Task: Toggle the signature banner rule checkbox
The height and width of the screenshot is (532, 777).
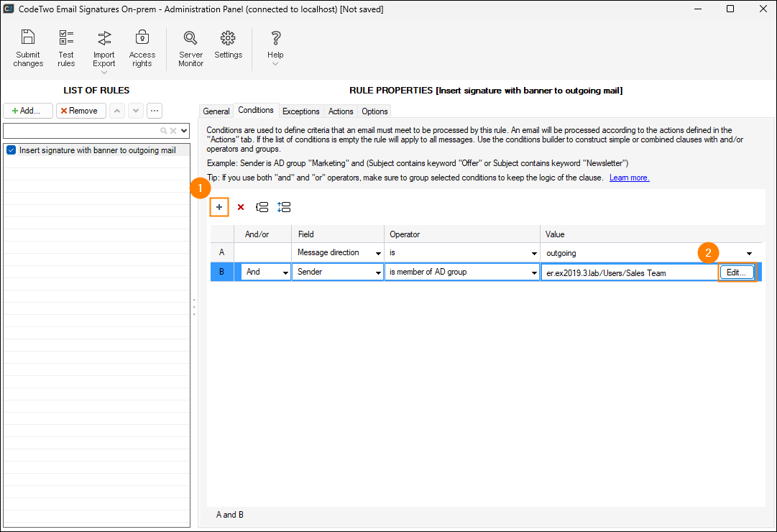Action: (x=11, y=150)
